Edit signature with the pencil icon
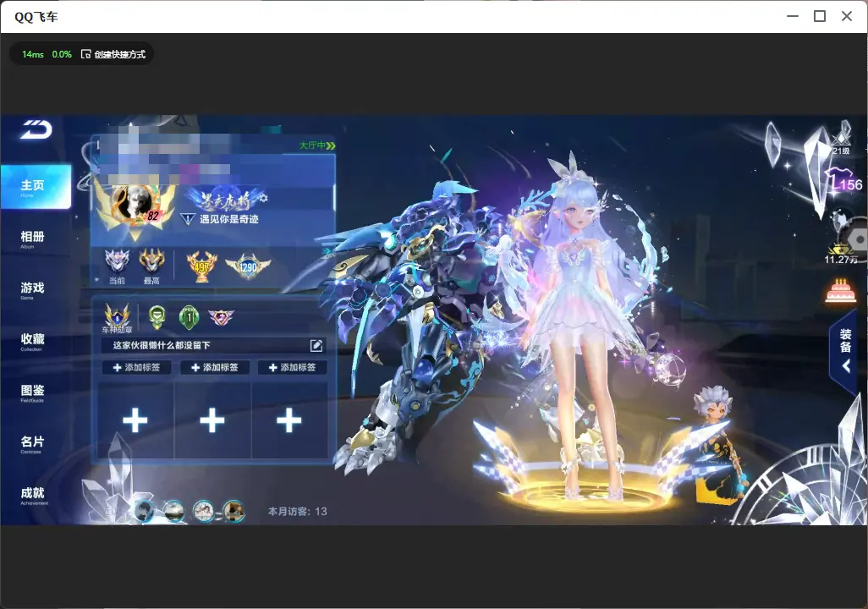This screenshot has height=609, width=868. point(316,345)
